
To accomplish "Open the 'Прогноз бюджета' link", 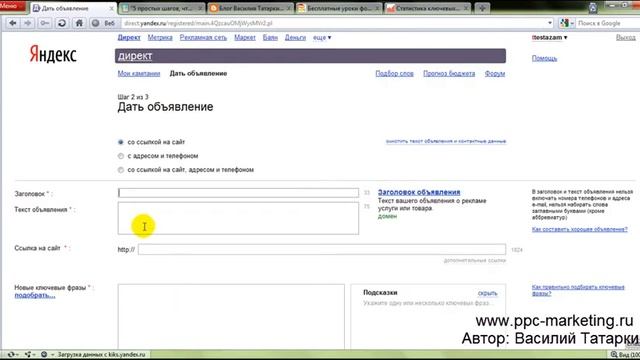I will point(449,73).
